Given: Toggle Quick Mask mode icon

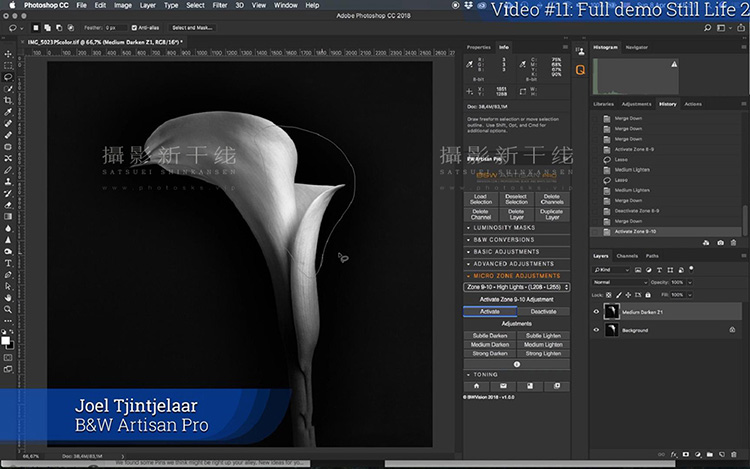Looking at the screenshot, I should tap(8, 358).
